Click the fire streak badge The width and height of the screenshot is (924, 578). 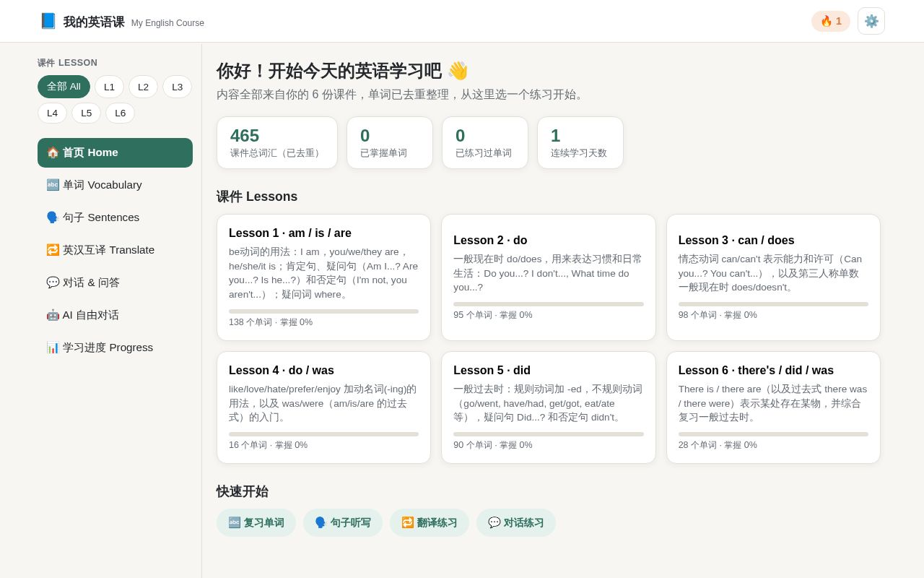pos(831,21)
